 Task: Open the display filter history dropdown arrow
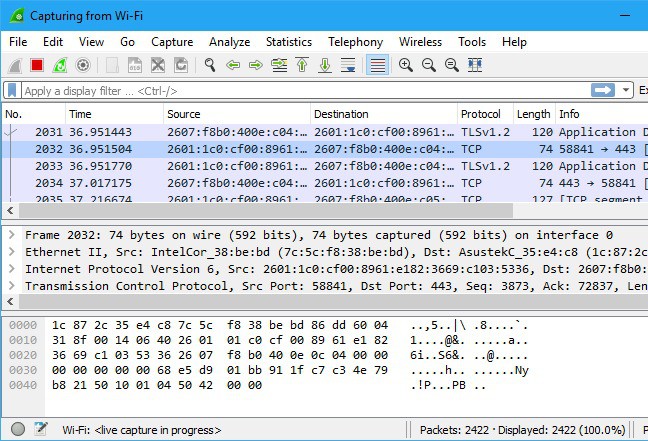626,90
